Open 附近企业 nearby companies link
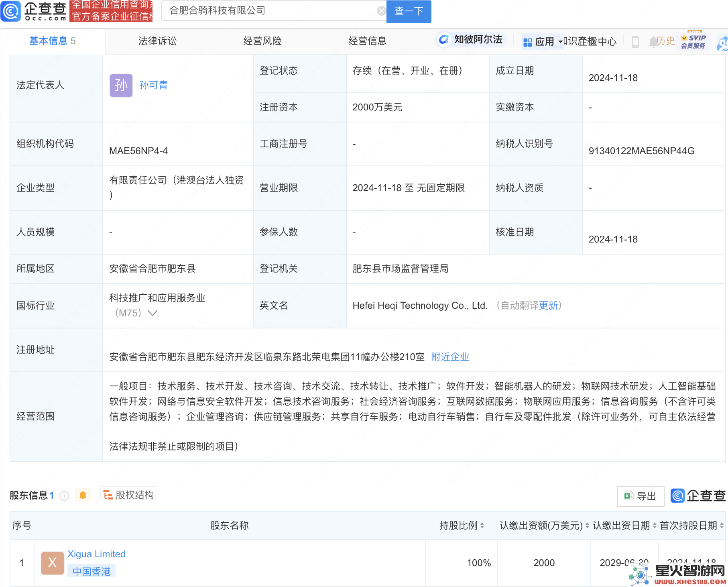 coord(450,357)
